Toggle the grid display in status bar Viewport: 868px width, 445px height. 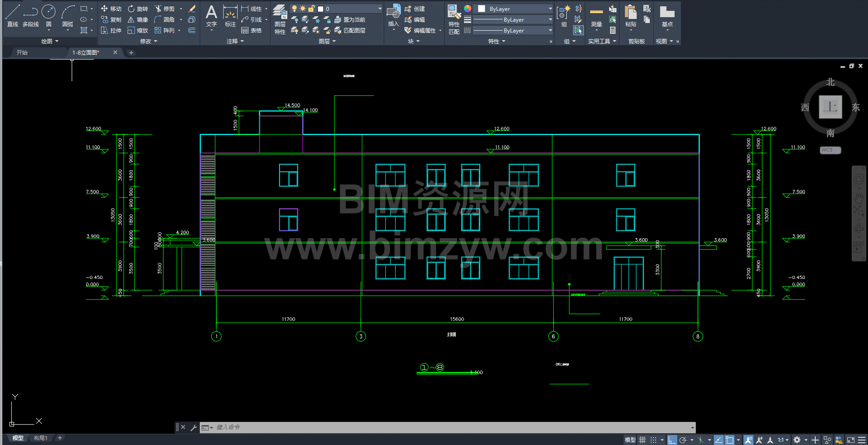643,440
